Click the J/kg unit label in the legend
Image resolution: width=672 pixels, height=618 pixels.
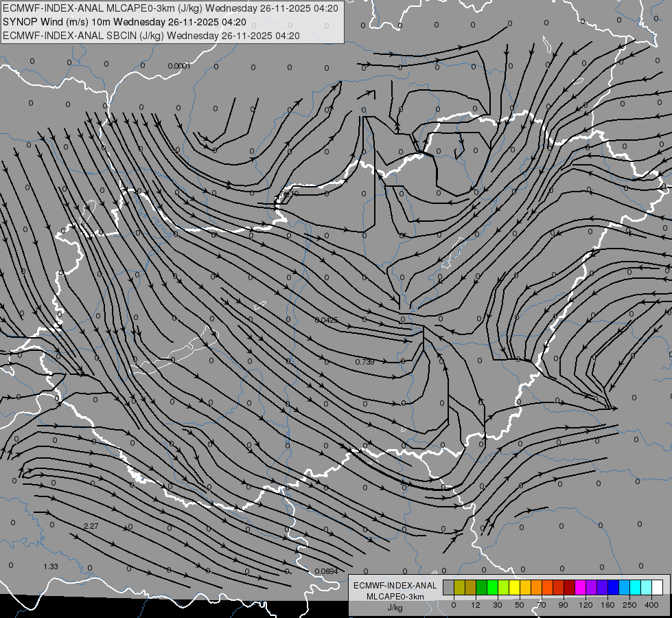395,608
